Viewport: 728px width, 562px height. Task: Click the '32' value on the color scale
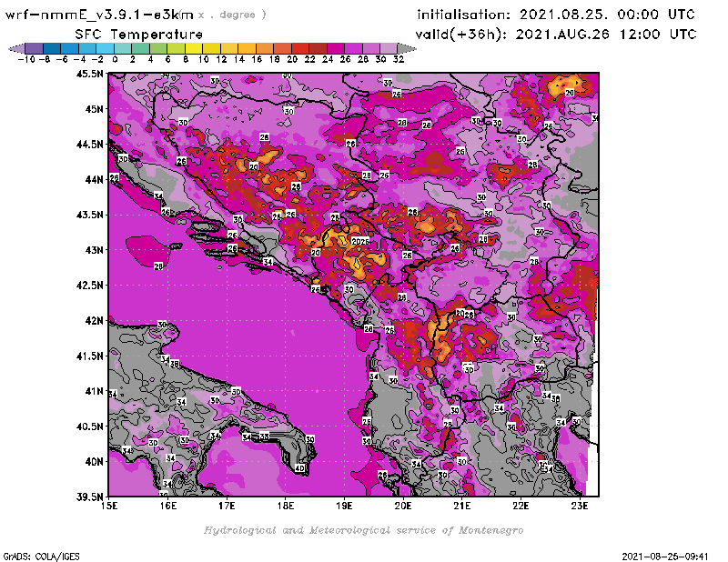(399, 59)
